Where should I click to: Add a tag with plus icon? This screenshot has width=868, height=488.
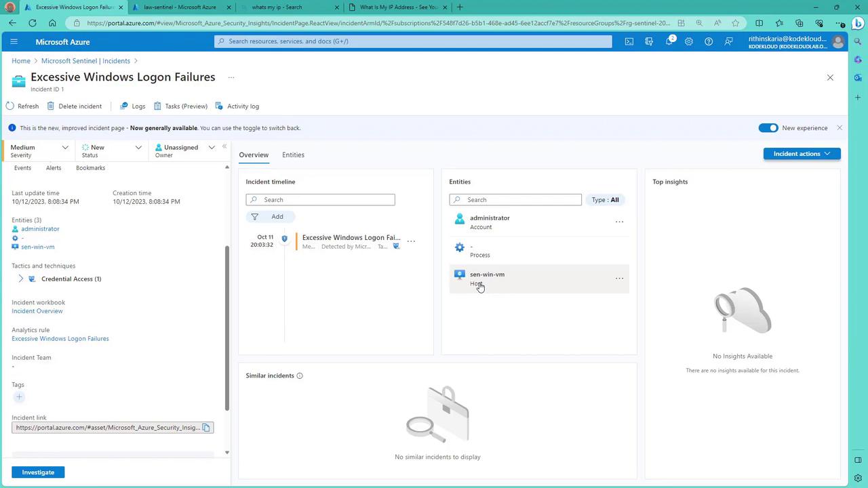(x=19, y=397)
